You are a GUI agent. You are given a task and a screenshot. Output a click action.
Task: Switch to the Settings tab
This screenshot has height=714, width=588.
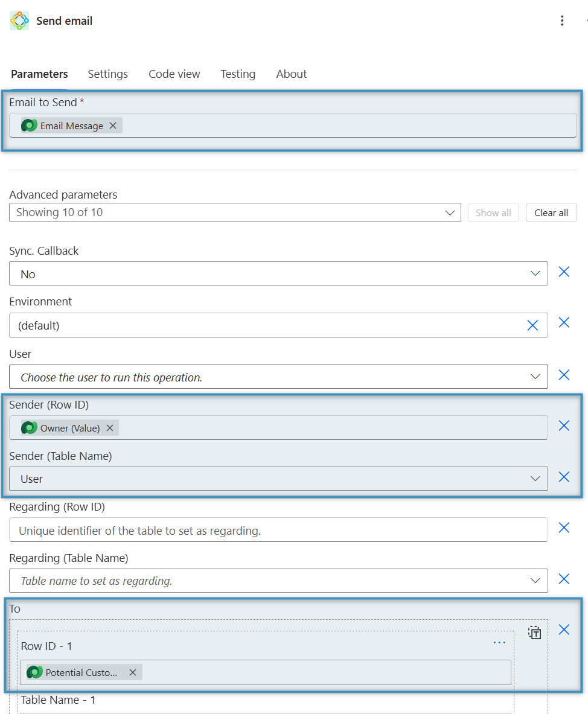(x=107, y=74)
